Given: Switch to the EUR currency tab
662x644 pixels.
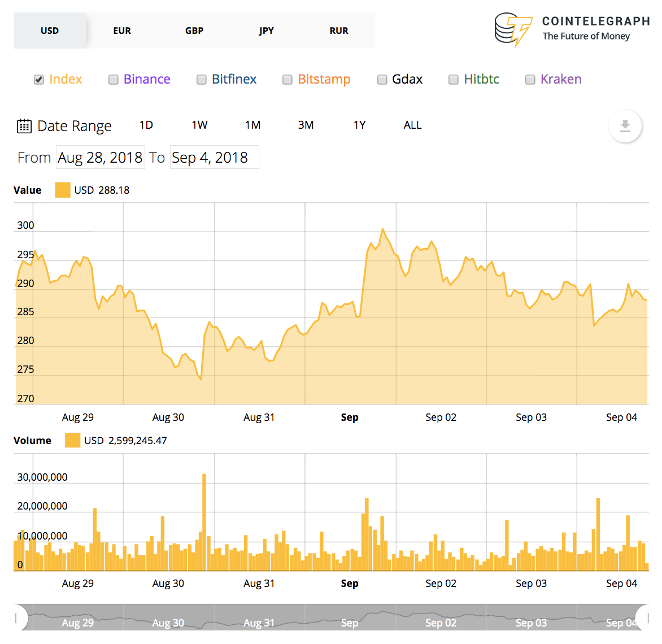Looking at the screenshot, I should [122, 31].
